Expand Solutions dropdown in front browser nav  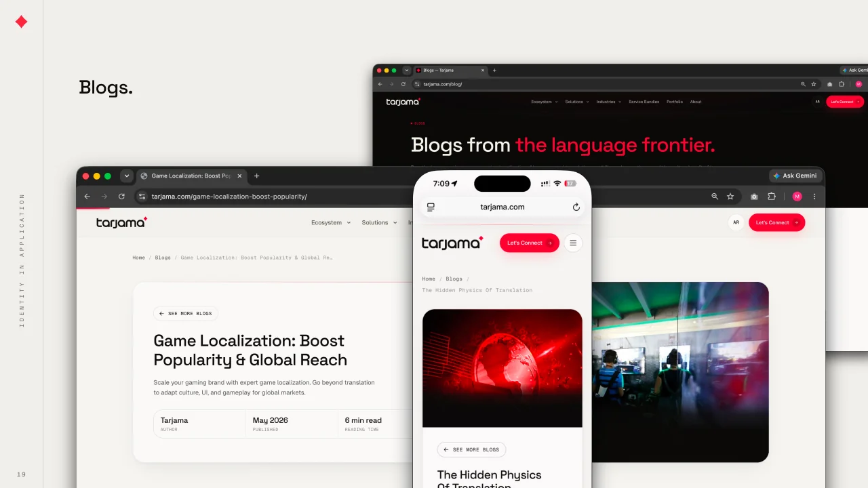click(x=379, y=222)
